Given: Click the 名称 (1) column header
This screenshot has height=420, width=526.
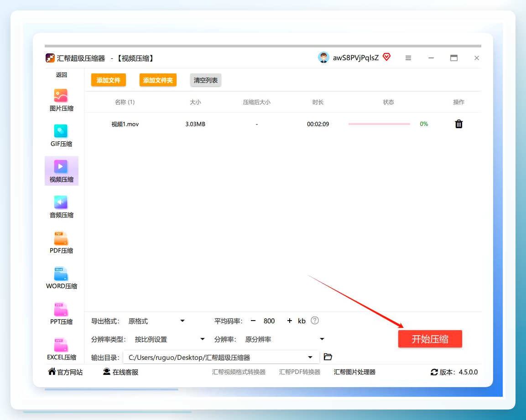Looking at the screenshot, I should click(x=125, y=102).
